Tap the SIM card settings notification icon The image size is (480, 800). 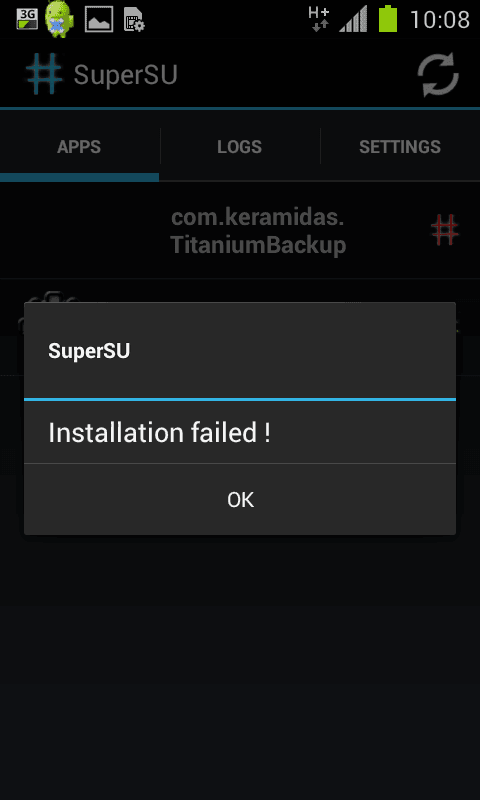click(x=134, y=19)
